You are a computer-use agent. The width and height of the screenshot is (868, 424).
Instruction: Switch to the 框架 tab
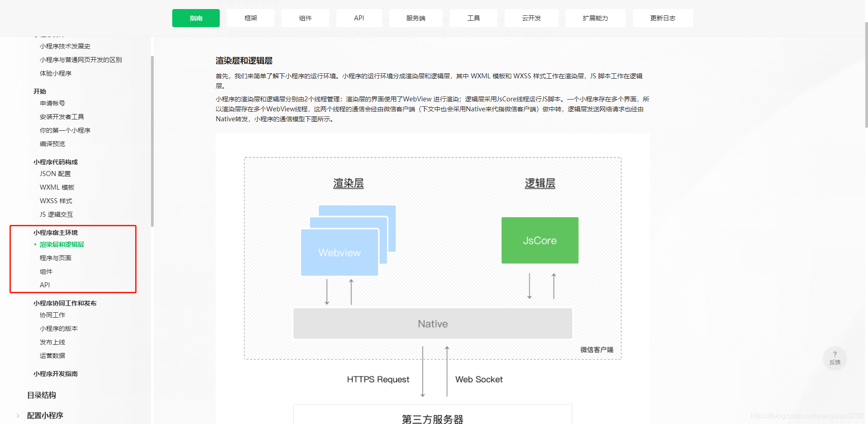(x=250, y=18)
